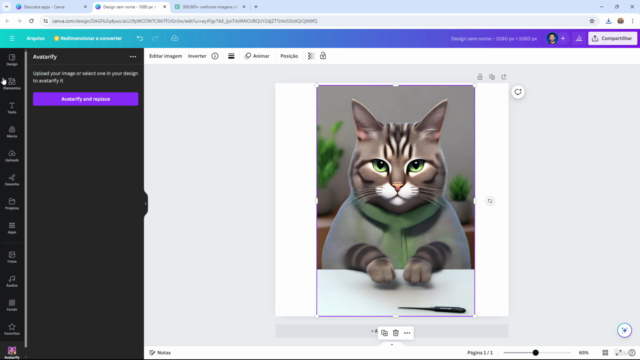Image resolution: width=640 pixels, height=360 pixels.
Task: Click the Página 1 / 1 indicator
Action: [480, 353]
